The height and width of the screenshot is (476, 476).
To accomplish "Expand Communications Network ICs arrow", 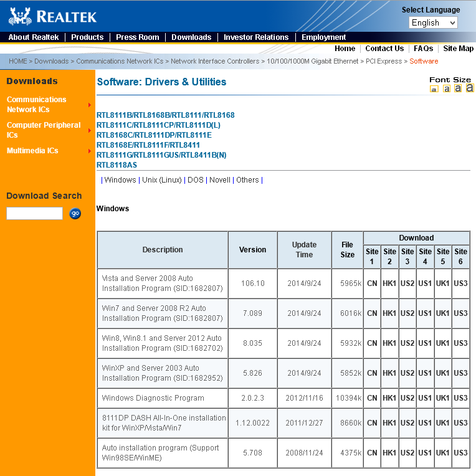I will 90,105.
